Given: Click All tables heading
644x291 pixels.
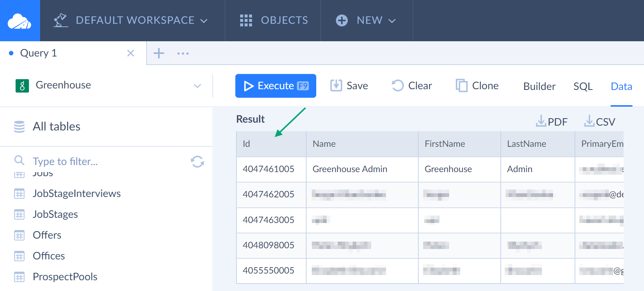Looking at the screenshot, I should pos(56,126).
